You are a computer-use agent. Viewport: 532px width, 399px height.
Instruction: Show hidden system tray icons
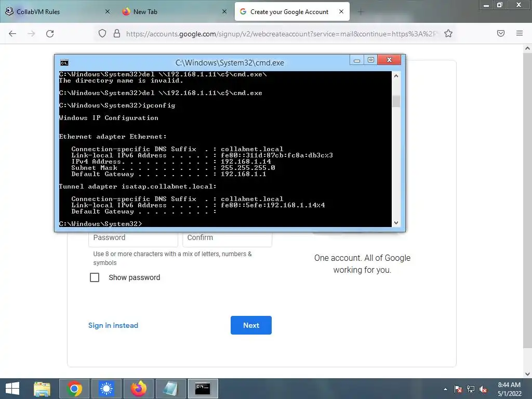point(445,389)
